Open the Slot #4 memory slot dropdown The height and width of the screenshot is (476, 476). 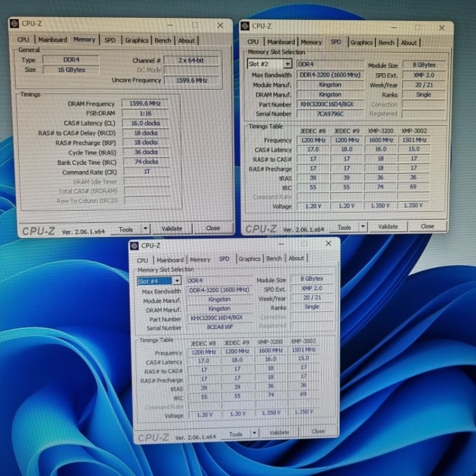[x=177, y=281]
